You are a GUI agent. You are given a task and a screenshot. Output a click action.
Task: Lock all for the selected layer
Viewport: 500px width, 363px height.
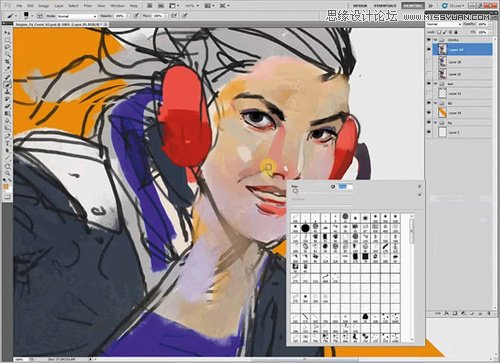pos(456,32)
